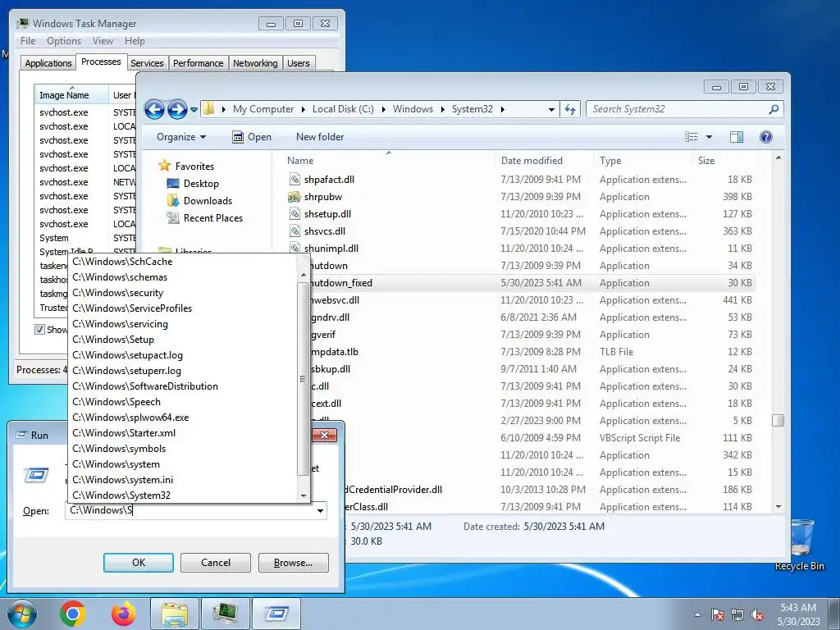Click the autocomplete list scroll down arrow
This screenshot has width=840, height=630.
click(304, 496)
